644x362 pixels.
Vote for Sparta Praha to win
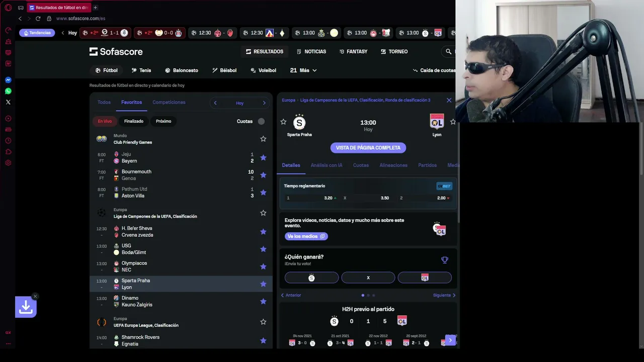click(311, 278)
